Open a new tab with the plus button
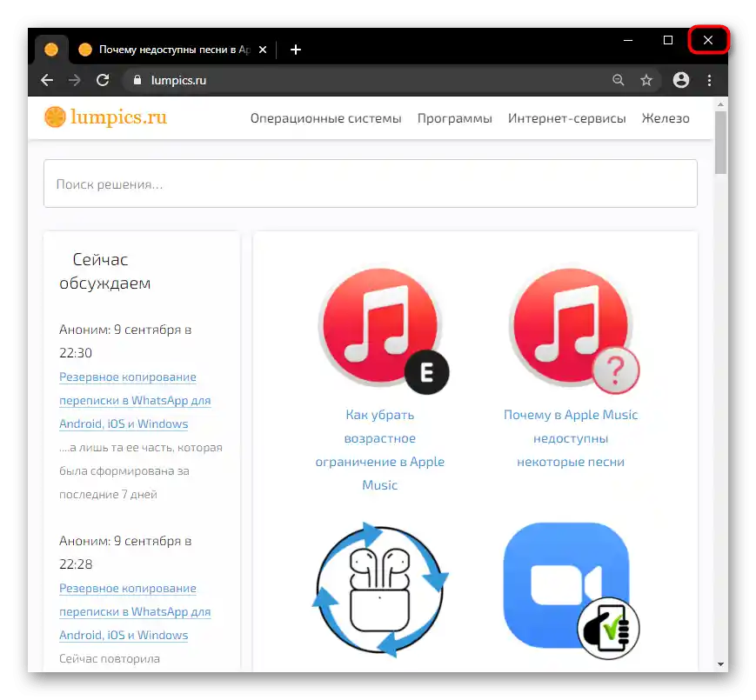 [x=296, y=50]
